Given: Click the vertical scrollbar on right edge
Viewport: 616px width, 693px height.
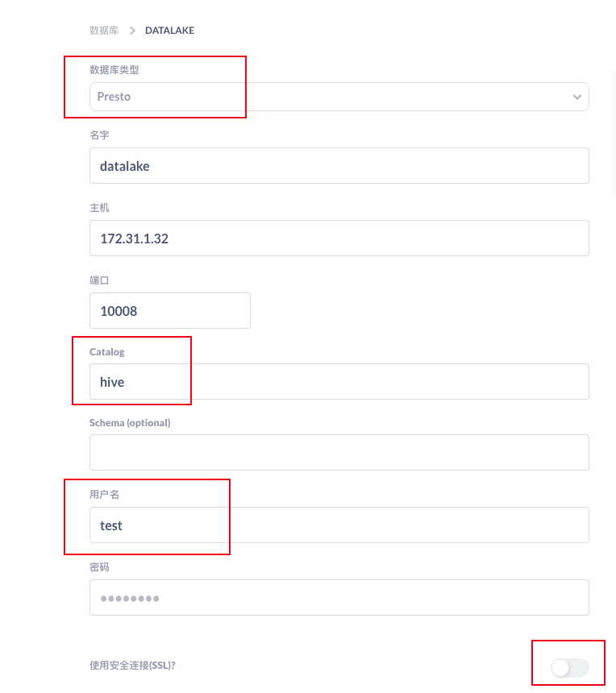Looking at the screenshot, I should [x=614, y=133].
